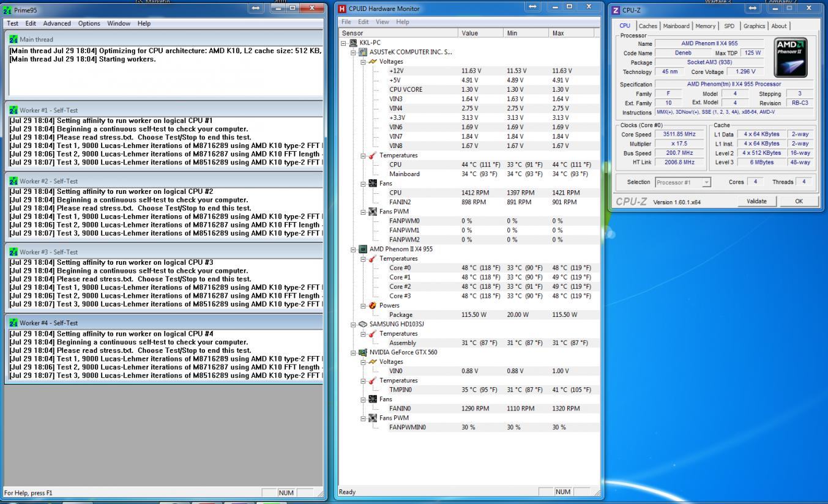Click the Worker #1 Self-Test window icon
Viewport: 828px width, 504px height.
click(x=13, y=110)
